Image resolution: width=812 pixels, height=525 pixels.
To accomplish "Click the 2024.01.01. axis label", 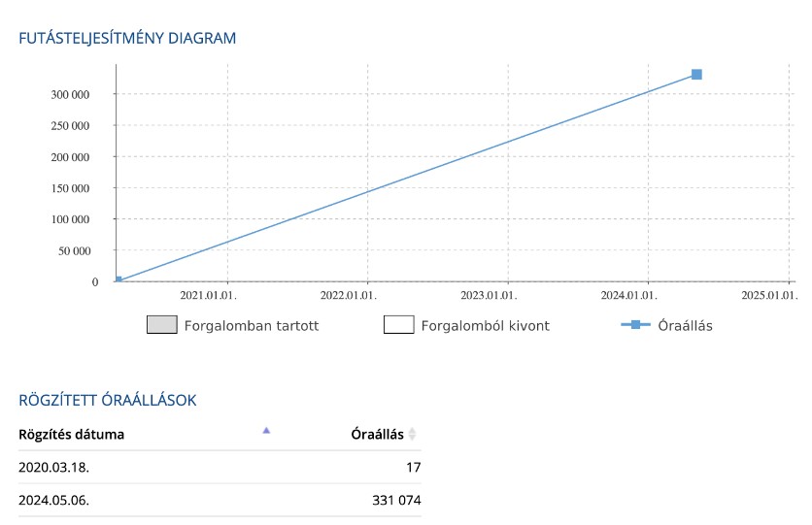I will pyautogui.click(x=628, y=295).
